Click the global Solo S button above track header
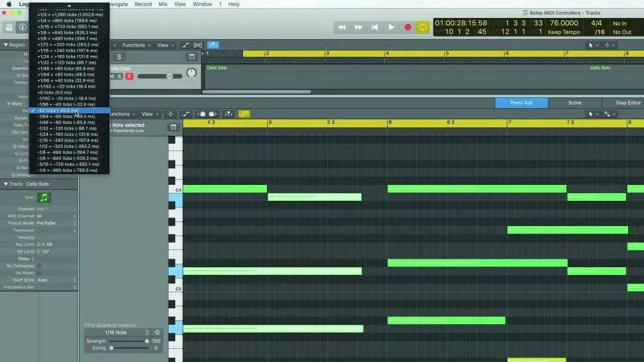This screenshot has width=644, height=362. pyautogui.click(x=119, y=57)
